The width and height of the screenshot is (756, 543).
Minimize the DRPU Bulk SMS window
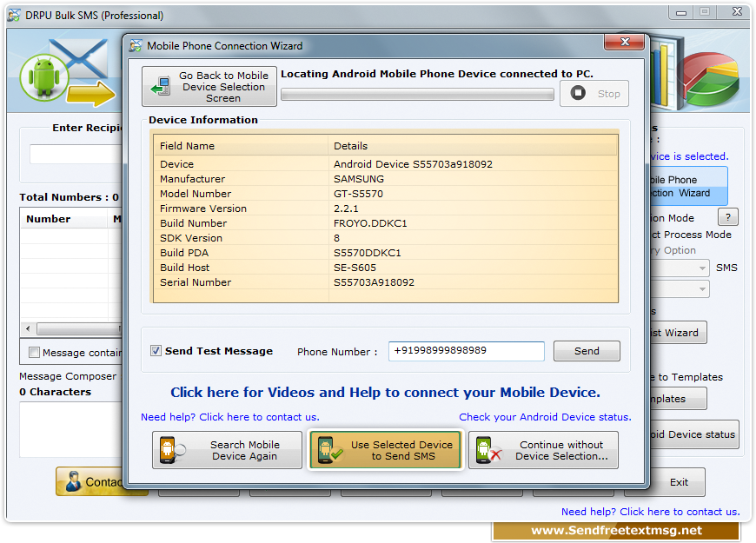coord(681,13)
